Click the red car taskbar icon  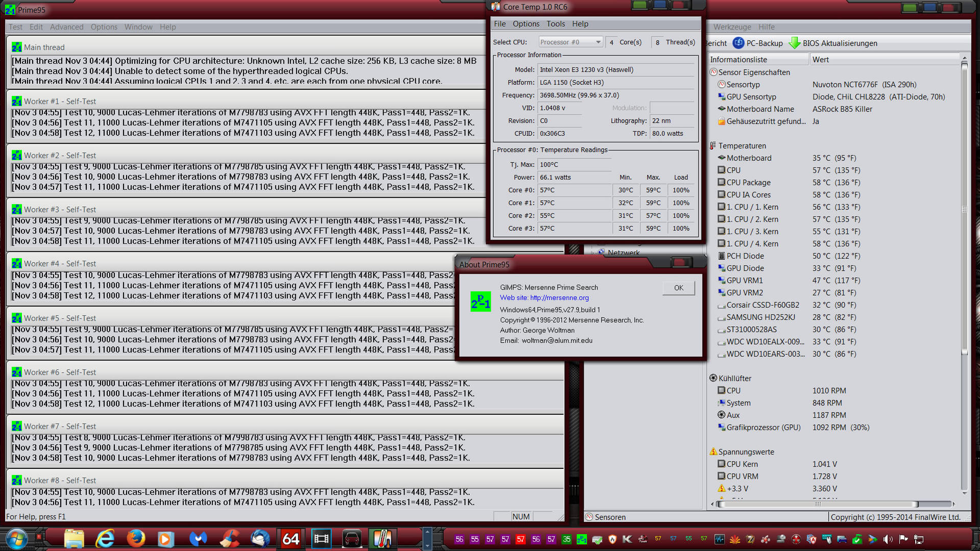pos(352,539)
